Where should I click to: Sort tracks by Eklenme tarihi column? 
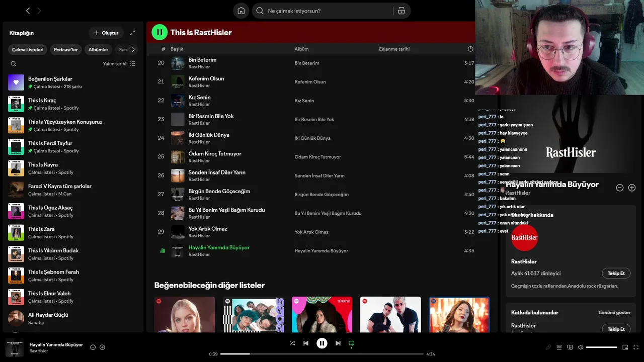[x=394, y=49]
